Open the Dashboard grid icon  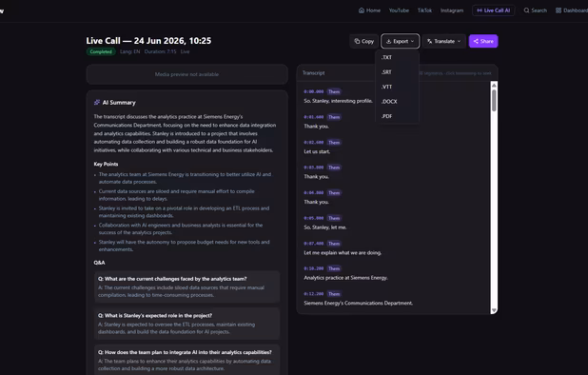pyautogui.click(x=559, y=10)
